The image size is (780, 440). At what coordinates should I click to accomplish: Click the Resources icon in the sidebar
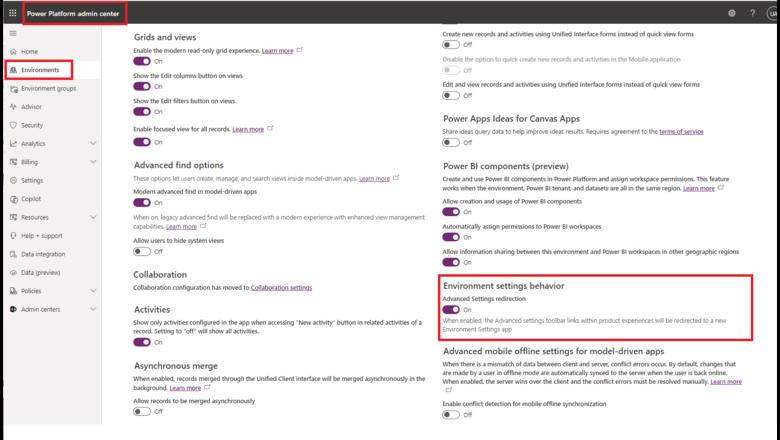click(x=13, y=217)
